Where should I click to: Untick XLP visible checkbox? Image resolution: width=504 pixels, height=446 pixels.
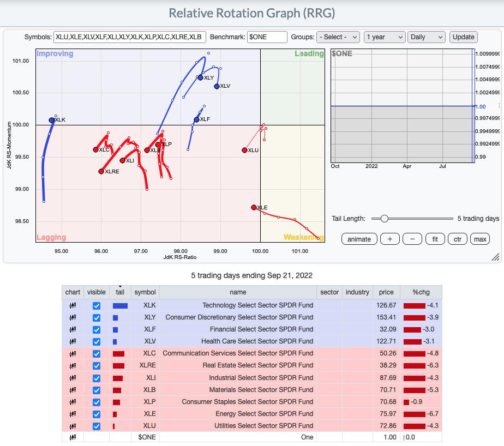97,402
